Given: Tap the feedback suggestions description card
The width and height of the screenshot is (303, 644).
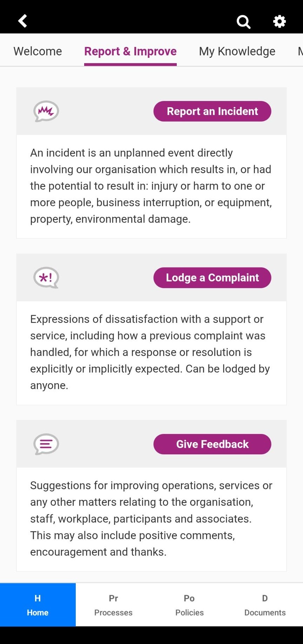Looking at the screenshot, I should coord(151,519).
